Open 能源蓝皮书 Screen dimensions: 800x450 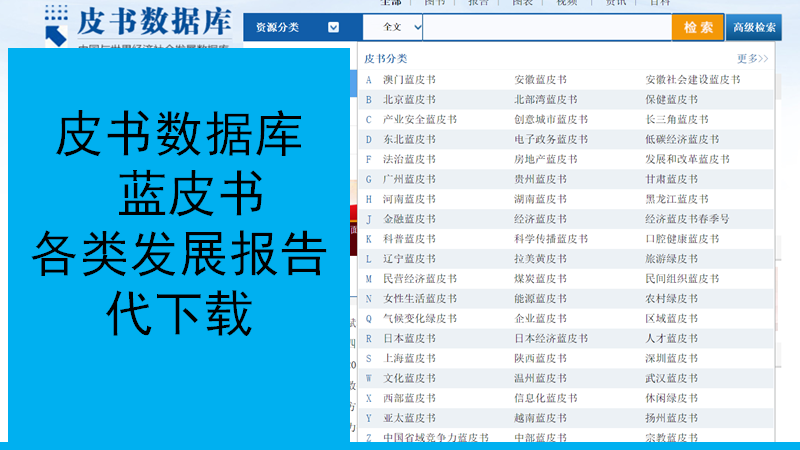(x=540, y=298)
